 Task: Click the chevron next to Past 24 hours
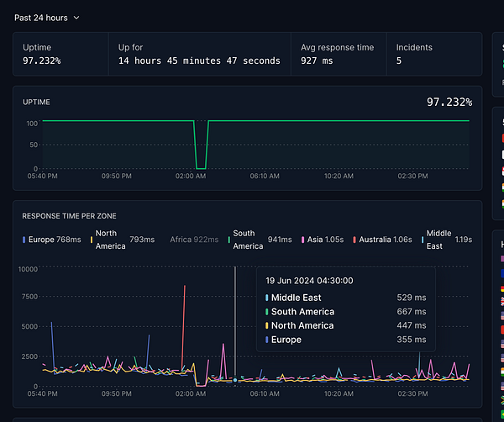(76, 17)
